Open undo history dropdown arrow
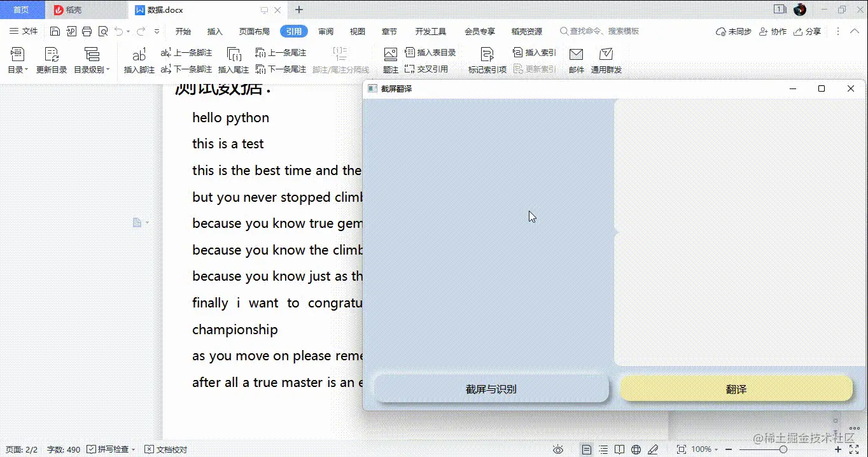 (128, 31)
